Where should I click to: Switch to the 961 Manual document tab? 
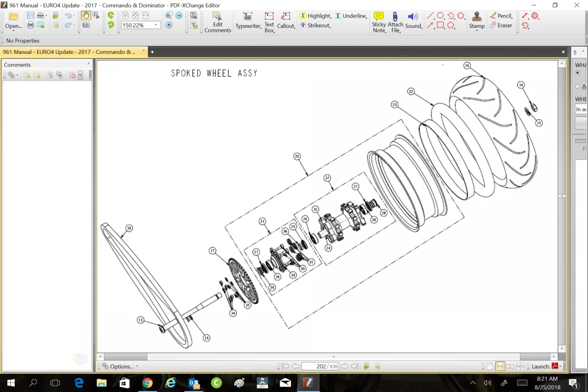(x=69, y=52)
